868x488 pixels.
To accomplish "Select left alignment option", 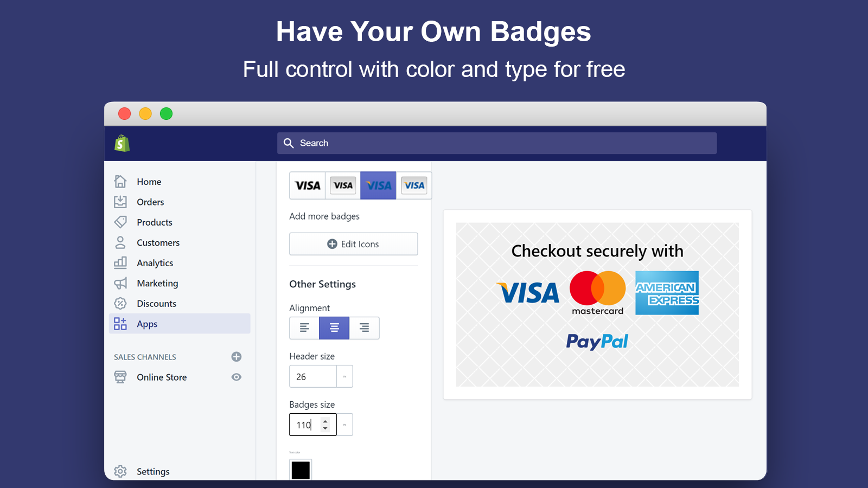I will [x=304, y=328].
